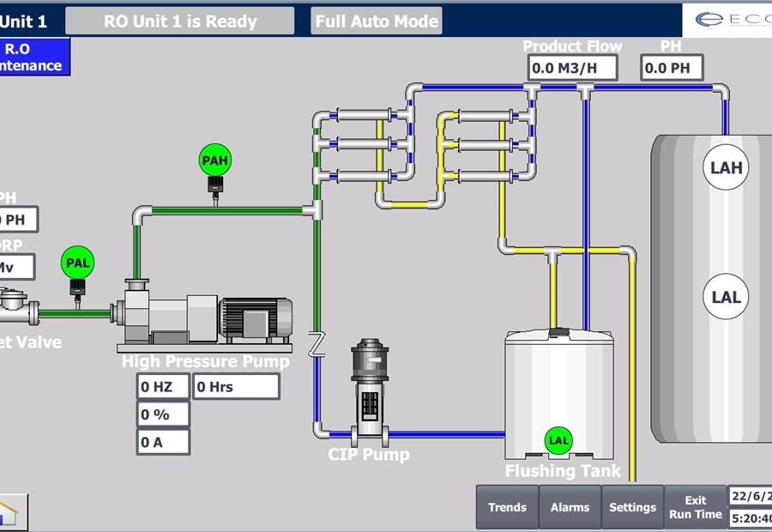Click the product PH 0.0 PH field

pos(672,68)
